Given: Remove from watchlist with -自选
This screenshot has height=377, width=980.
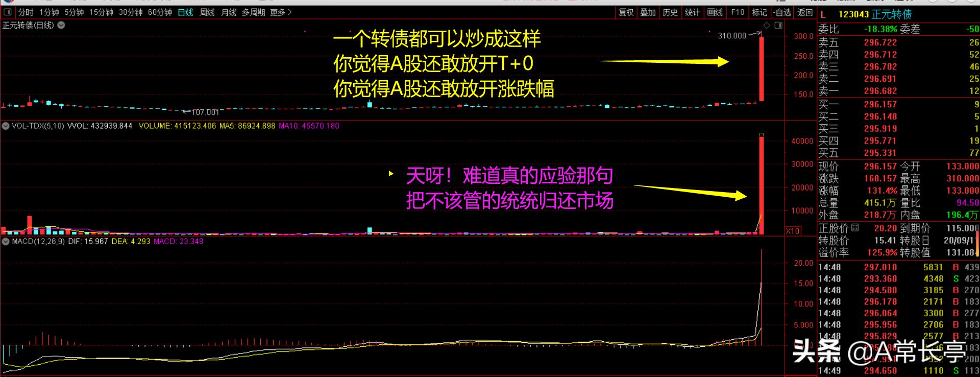Looking at the screenshot, I should coord(782,12).
